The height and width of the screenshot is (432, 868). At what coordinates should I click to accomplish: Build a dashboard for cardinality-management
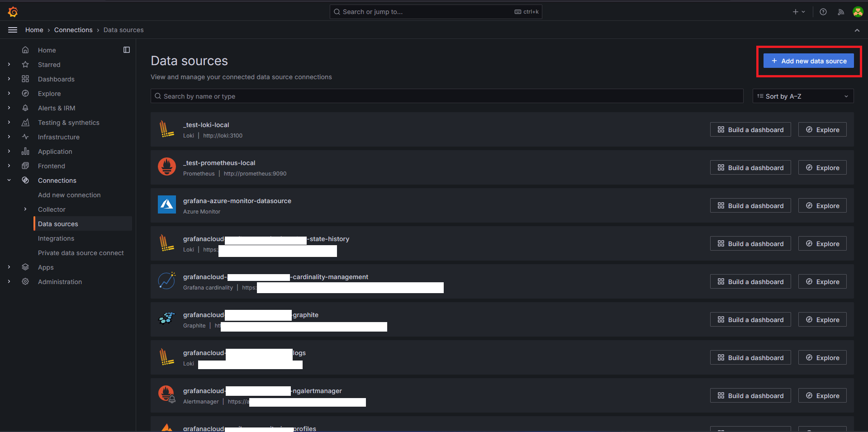tap(750, 281)
